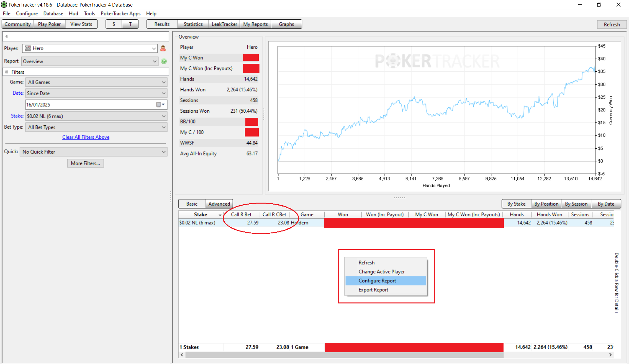Choose Change Active Player from context menu
Image resolution: width=629 pixels, height=364 pixels.
point(386,272)
